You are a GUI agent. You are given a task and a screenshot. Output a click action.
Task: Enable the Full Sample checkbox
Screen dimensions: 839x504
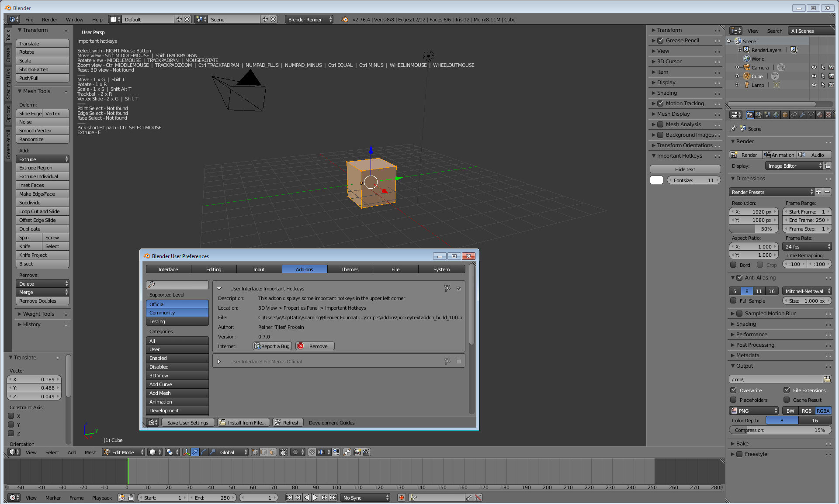tap(734, 300)
